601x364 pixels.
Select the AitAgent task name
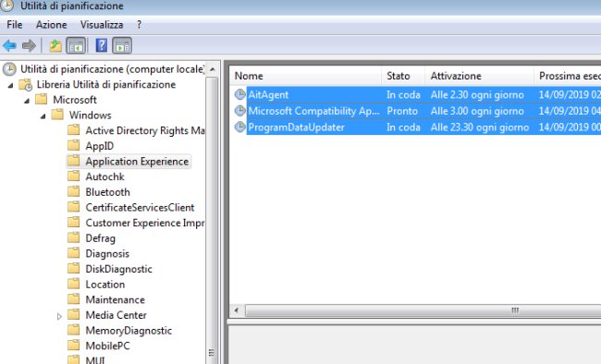(x=268, y=94)
